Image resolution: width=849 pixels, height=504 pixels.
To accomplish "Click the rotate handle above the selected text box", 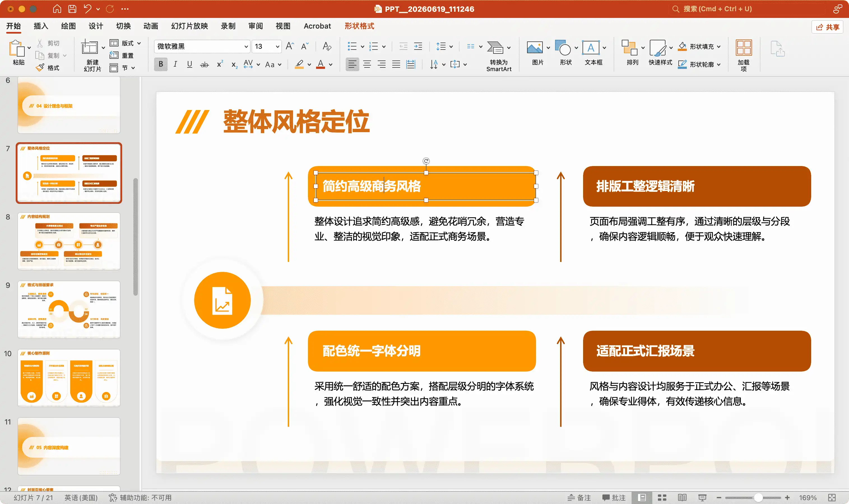I will [426, 161].
